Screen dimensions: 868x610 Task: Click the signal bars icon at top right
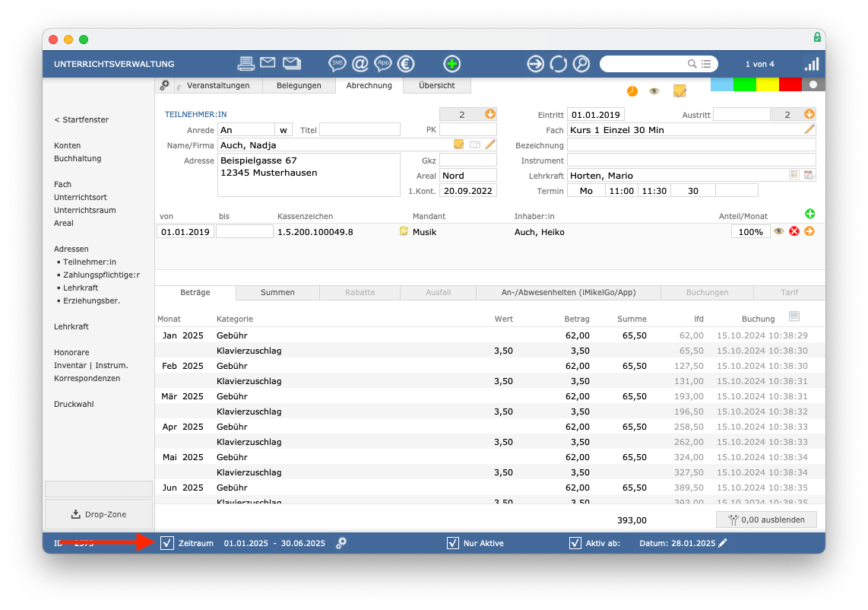coord(812,64)
